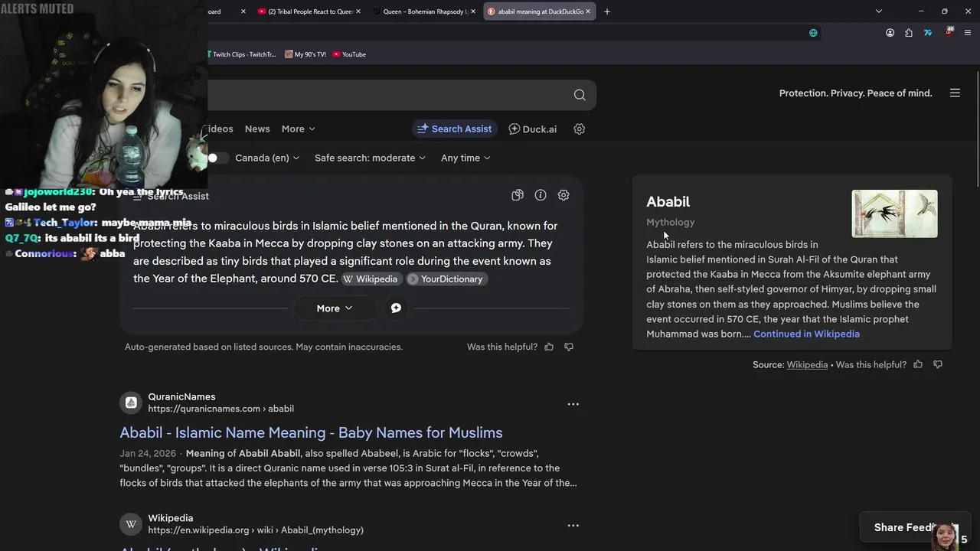This screenshot has height=551, width=980.
Task: Select the ababil meaning DuckDuckGo tab
Action: (540, 11)
